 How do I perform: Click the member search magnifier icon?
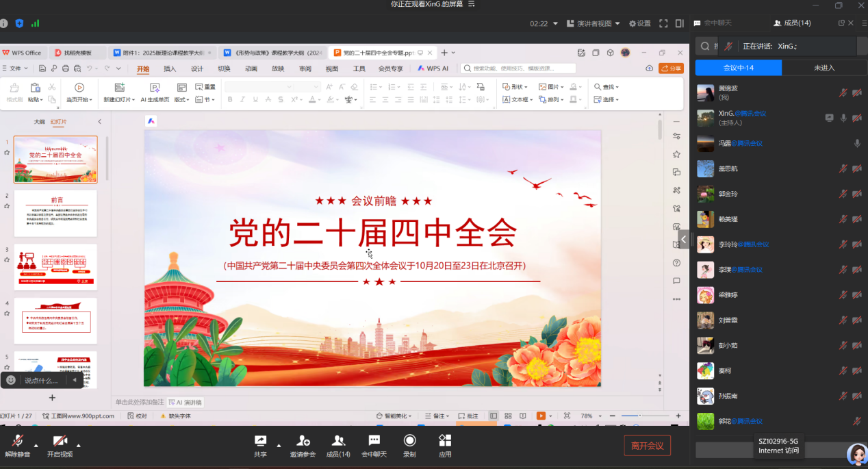click(704, 47)
